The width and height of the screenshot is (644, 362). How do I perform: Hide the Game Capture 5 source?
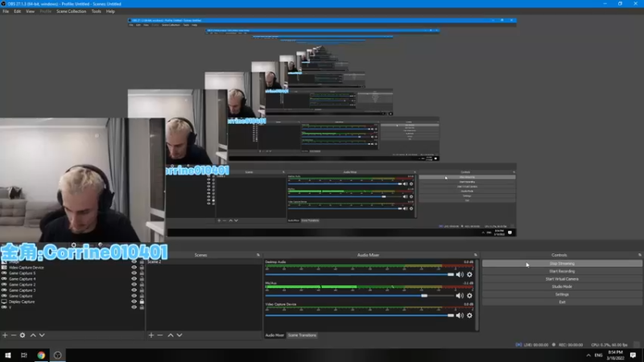[x=134, y=273]
